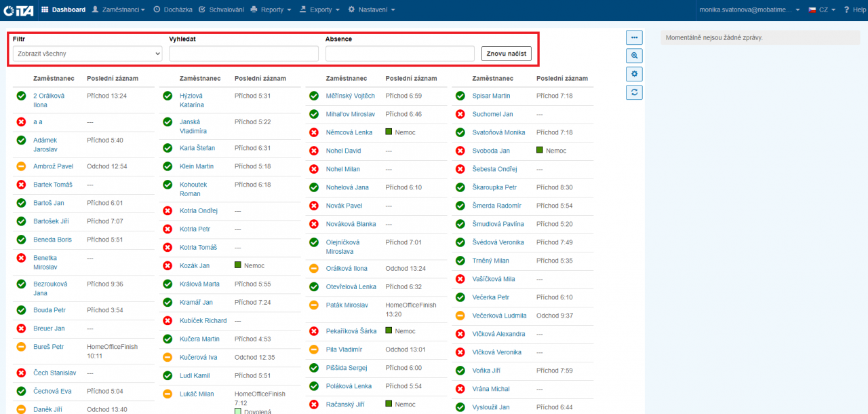Image resolution: width=868 pixels, height=414 pixels.
Task: Click the refresh arrows icon button
Action: tap(634, 93)
